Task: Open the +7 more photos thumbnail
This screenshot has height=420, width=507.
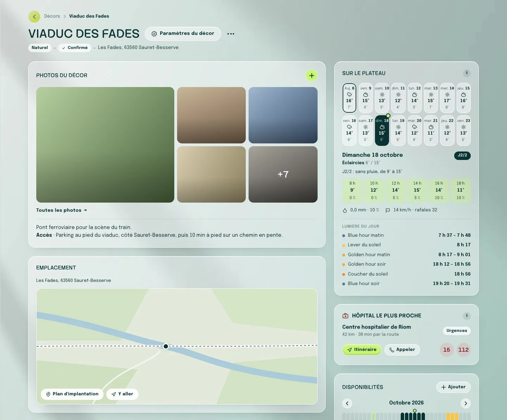Action: click(283, 174)
